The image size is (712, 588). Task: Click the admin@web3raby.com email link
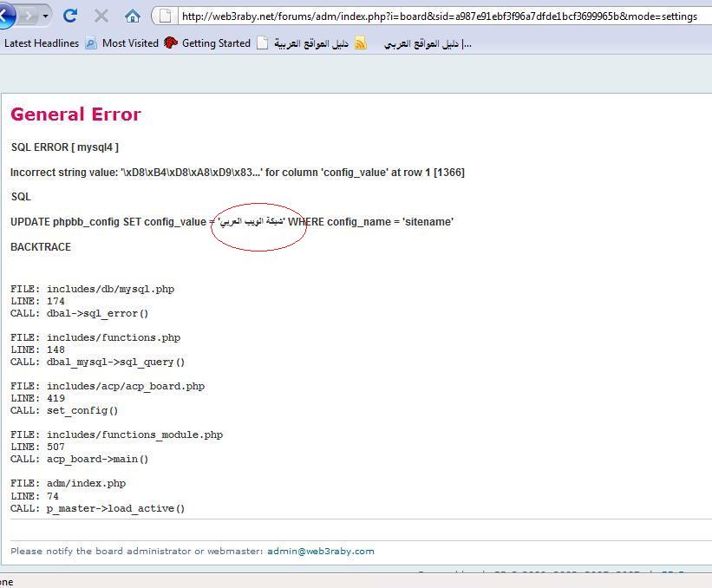point(320,551)
